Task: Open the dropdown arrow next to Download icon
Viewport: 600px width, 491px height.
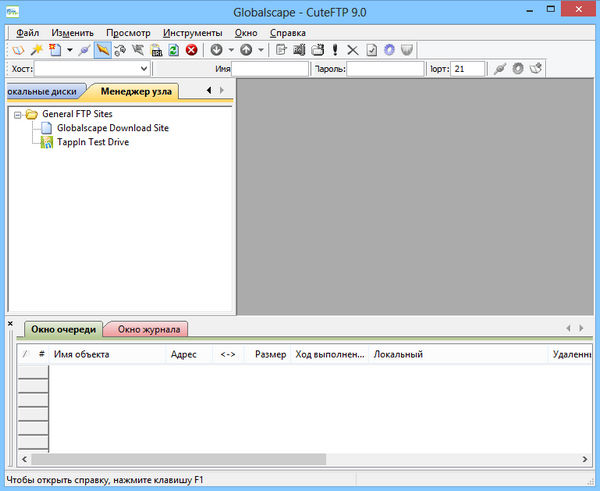Action: pos(231,49)
